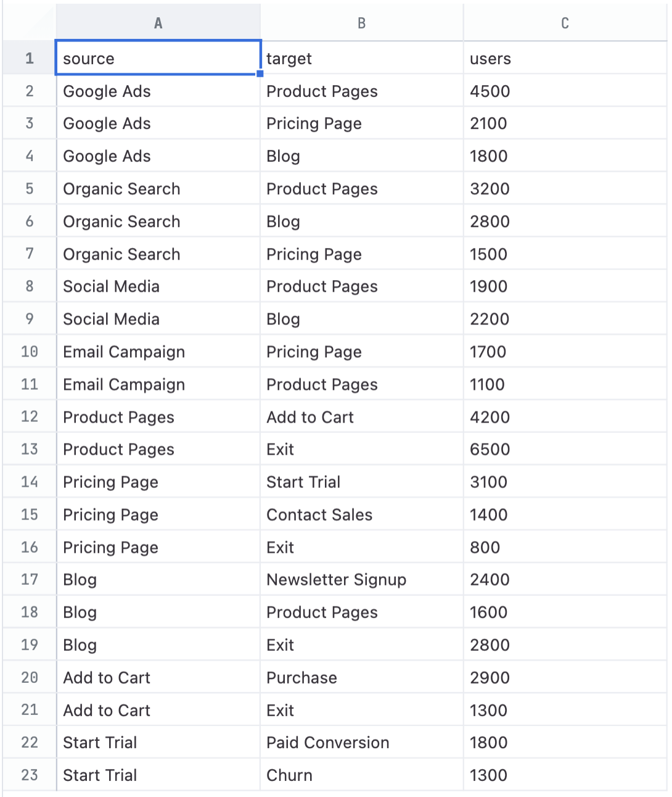Select row number 1
This screenshot has width=672, height=797.
point(29,58)
